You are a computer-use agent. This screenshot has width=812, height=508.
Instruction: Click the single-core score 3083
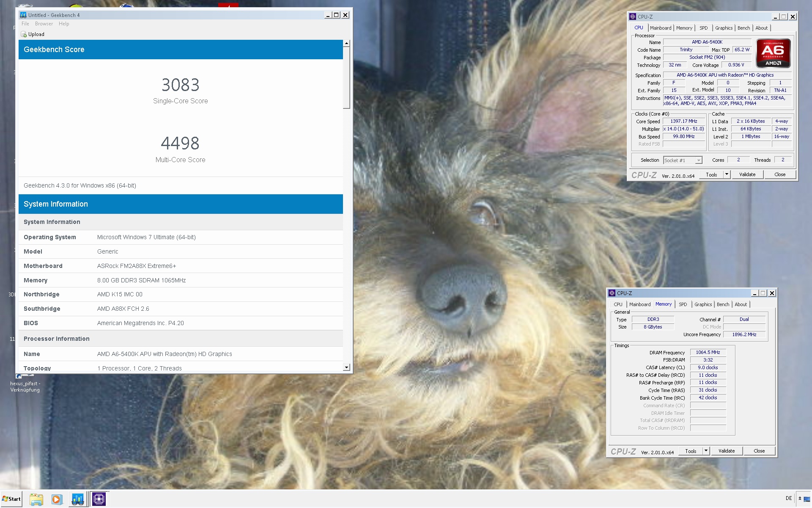click(181, 85)
